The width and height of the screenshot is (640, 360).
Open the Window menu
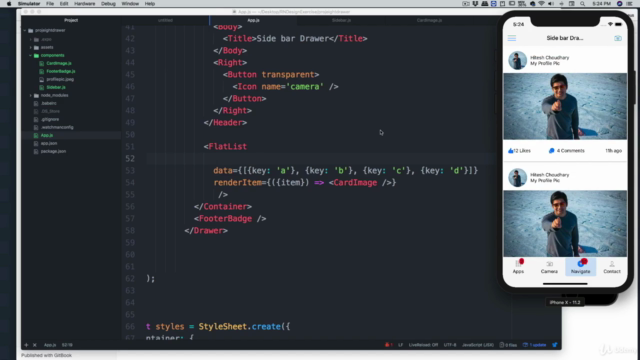point(130,4)
